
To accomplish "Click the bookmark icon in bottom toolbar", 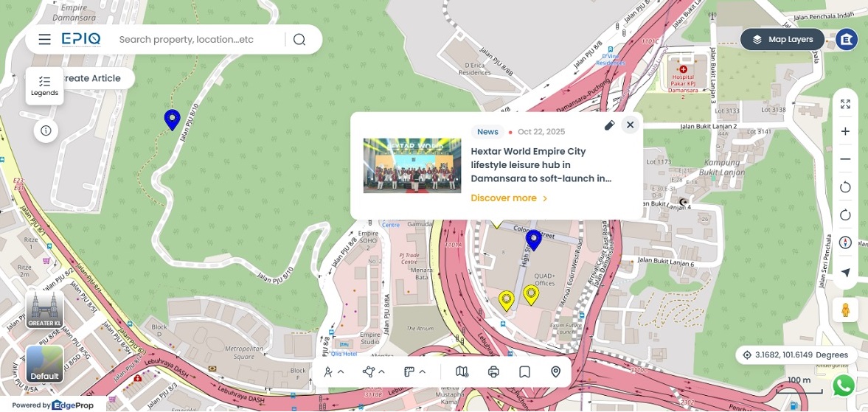I will pos(524,372).
